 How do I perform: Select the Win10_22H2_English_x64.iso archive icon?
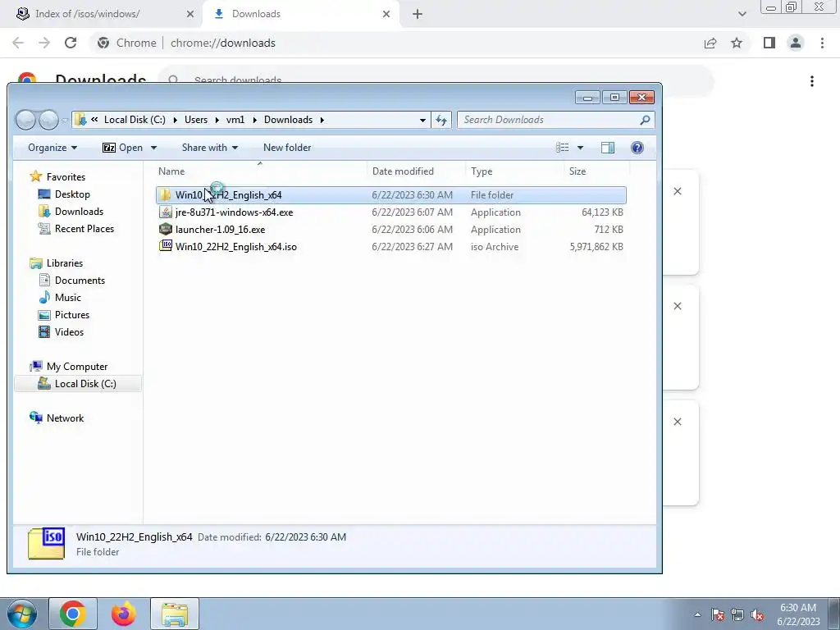tap(166, 246)
